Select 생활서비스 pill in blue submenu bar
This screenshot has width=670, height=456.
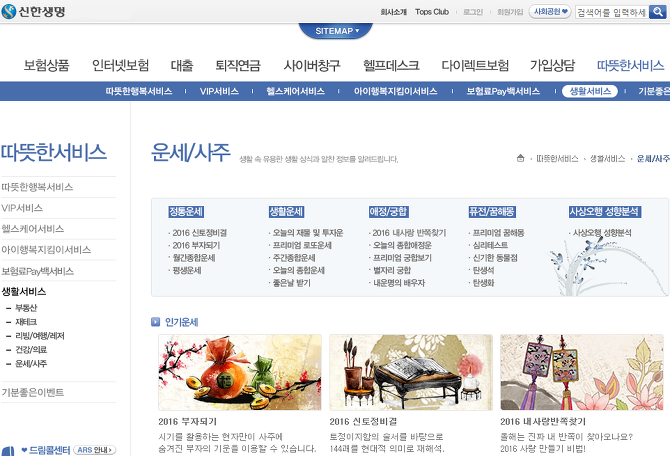click(x=590, y=91)
